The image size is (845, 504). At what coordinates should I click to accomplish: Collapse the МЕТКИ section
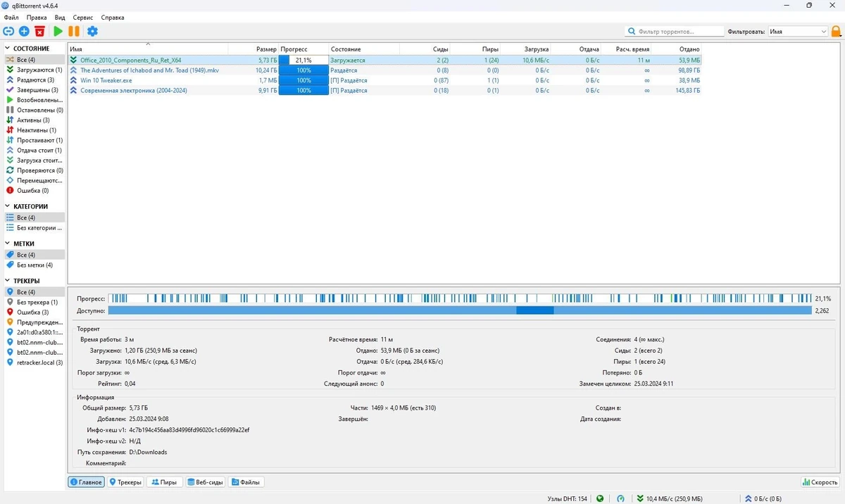pyautogui.click(x=8, y=244)
